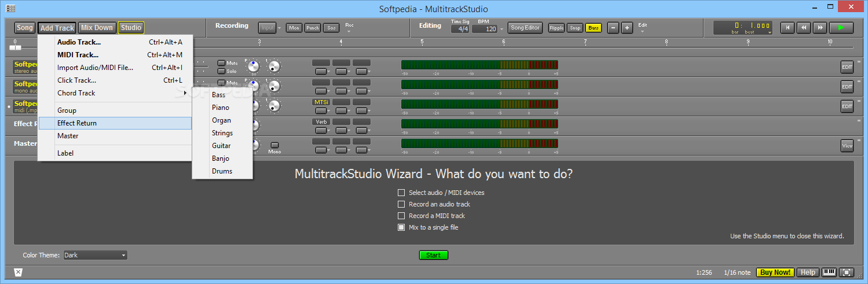The width and height of the screenshot is (868, 284).
Task: Click the green Start button in wizard
Action: click(434, 255)
